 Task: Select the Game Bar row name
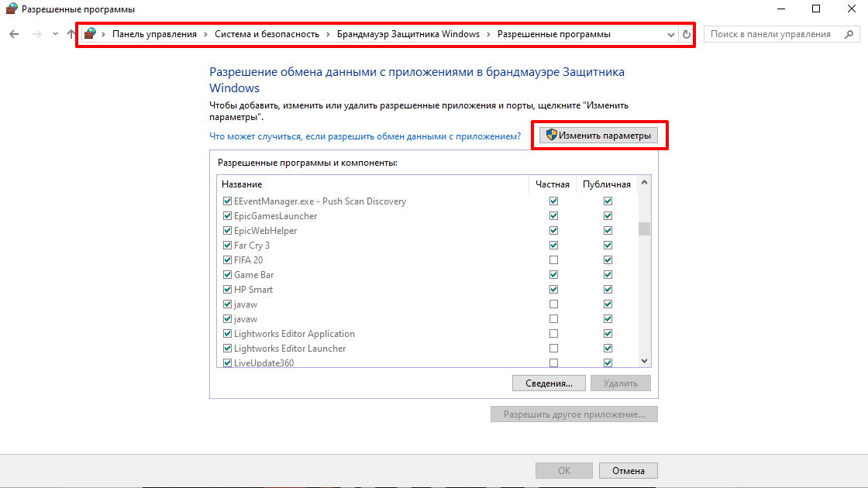click(253, 274)
